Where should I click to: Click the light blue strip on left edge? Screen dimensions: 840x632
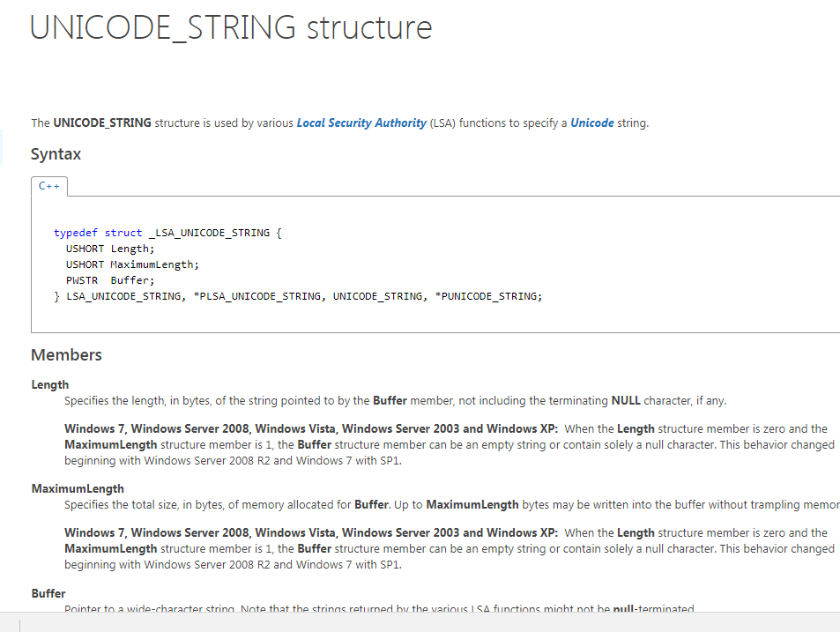(2, 146)
